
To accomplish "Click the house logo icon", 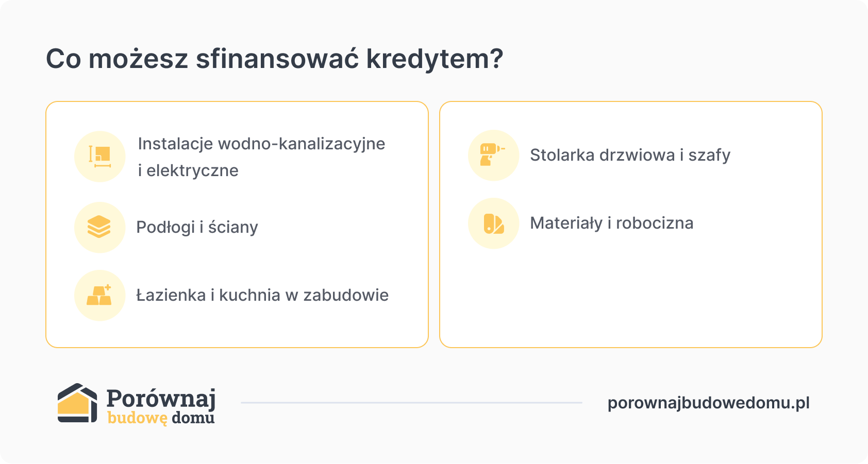I will pyautogui.click(x=77, y=403).
